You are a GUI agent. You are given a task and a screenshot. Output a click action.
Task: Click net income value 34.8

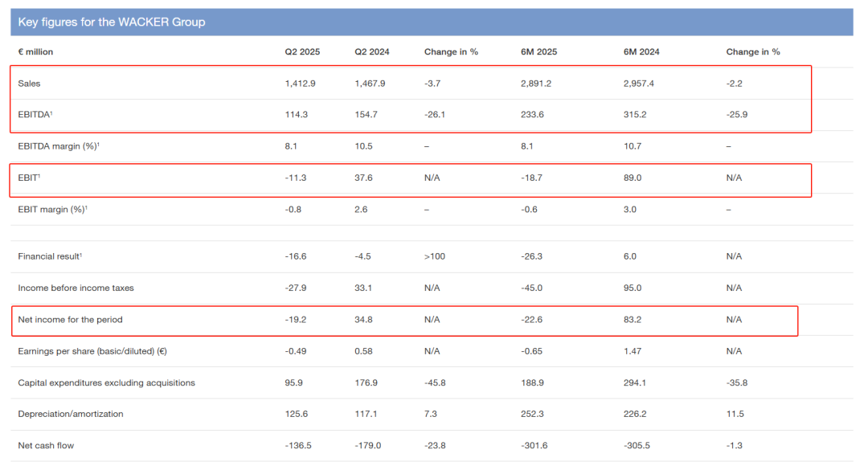tap(363, 319)
